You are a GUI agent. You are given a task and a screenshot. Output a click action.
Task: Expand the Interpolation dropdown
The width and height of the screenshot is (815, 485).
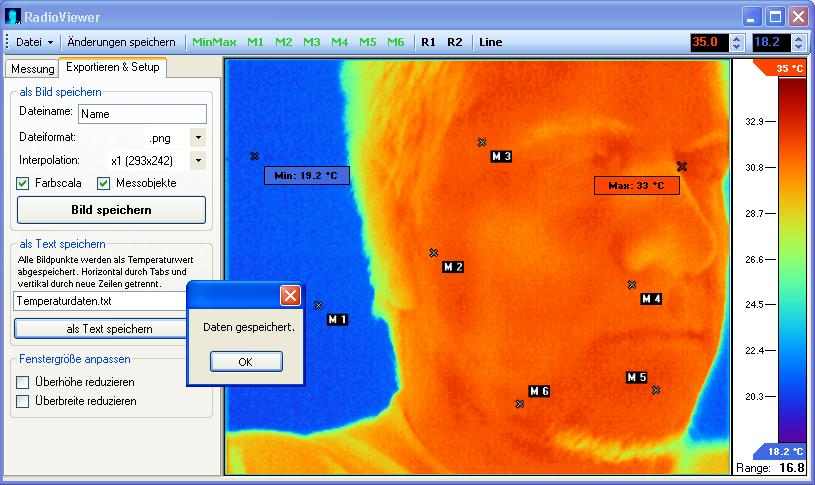pos(197,160)
